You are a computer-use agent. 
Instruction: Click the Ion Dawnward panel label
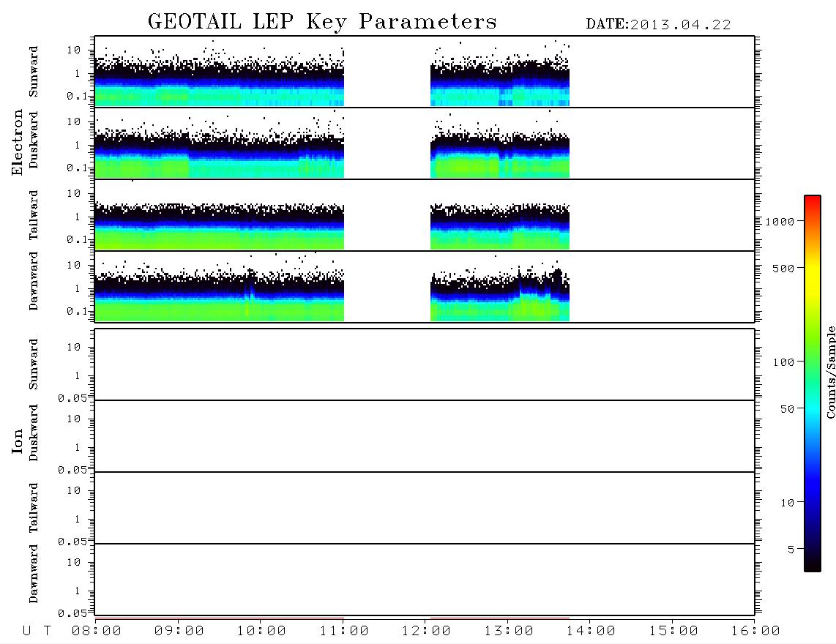point(33,574)
